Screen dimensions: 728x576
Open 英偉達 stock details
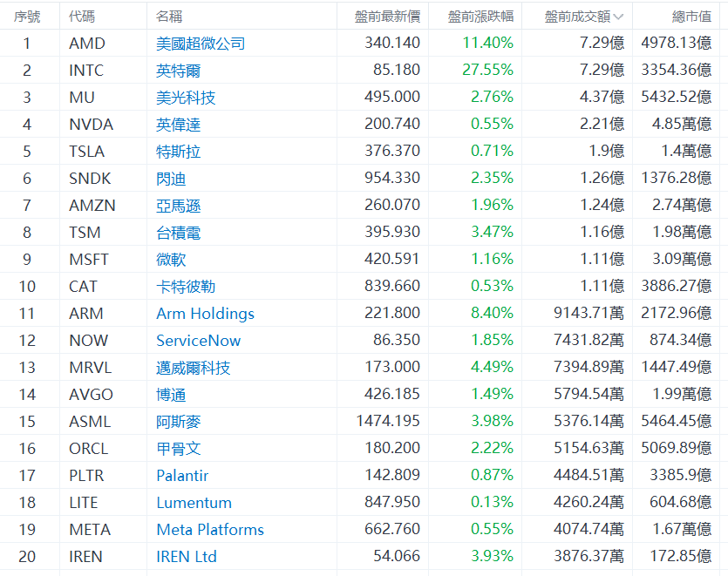(x=178, y=125)
